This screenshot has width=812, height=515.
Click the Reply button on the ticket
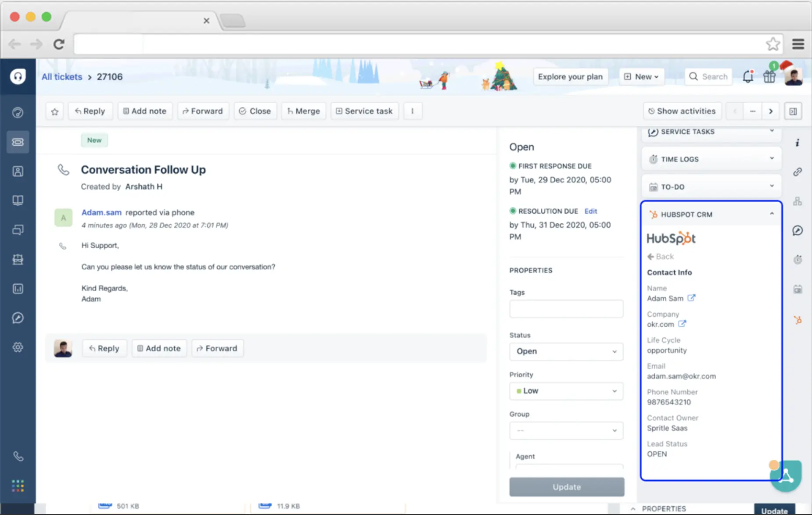pyautogui.click(x=90, y=111)
